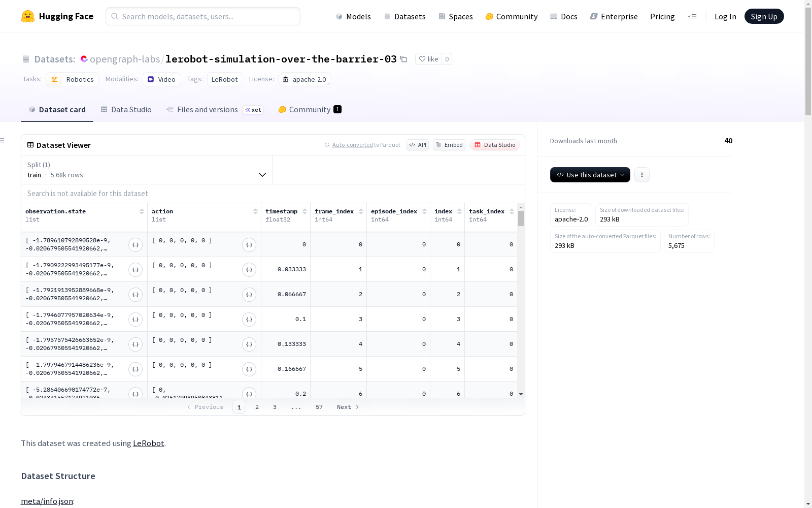Open the API button in Dataset Viewer
The height and width of the screenshot is (508, 812).
(x=418, y=145)
